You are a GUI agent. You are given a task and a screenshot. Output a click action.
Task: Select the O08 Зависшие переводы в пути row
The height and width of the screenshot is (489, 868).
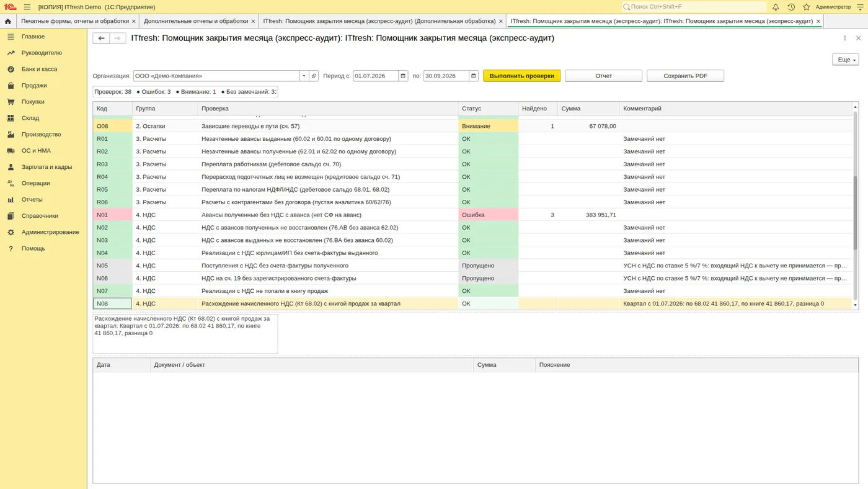472,126
